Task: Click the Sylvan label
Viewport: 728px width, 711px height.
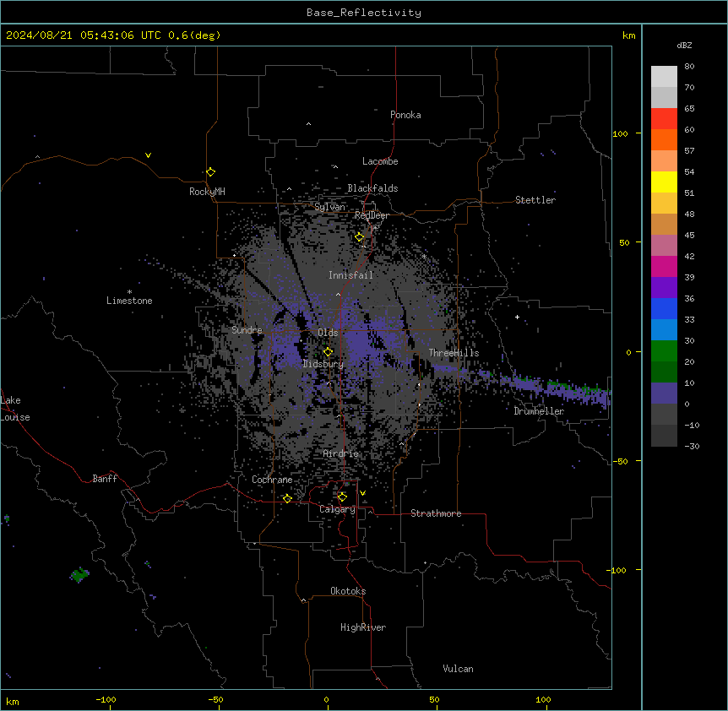Action: click(329, 207)
